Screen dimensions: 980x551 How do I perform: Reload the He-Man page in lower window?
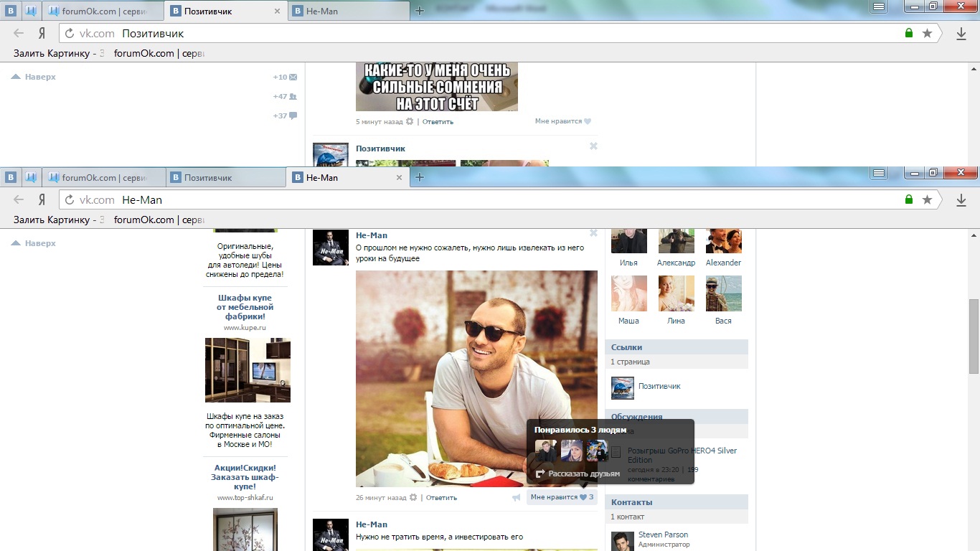(70, 199)
